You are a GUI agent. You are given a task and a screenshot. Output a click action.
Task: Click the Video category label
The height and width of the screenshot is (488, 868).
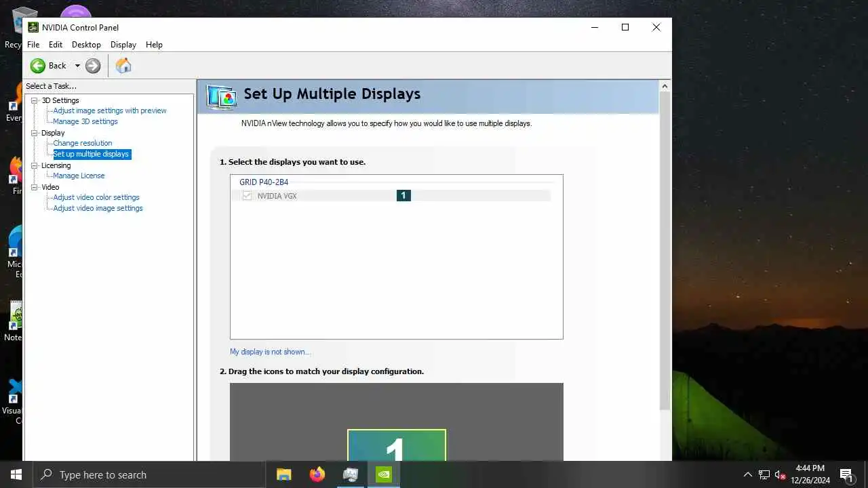tap(50, 187)
